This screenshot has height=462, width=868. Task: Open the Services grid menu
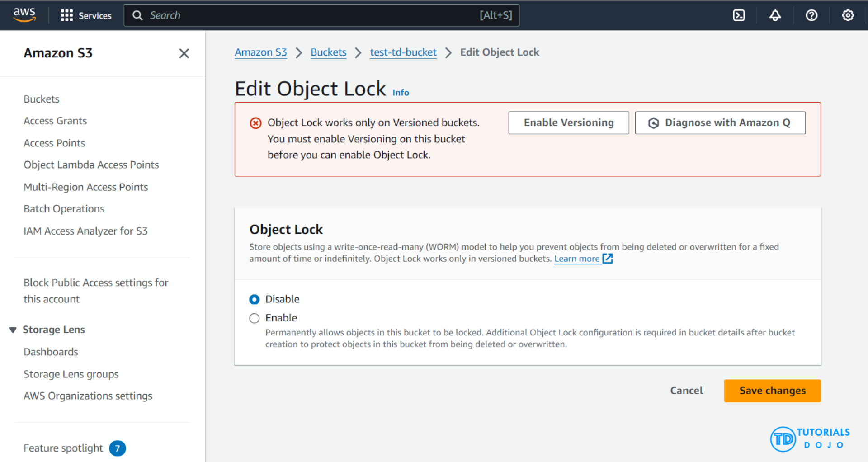pos(66,15)
